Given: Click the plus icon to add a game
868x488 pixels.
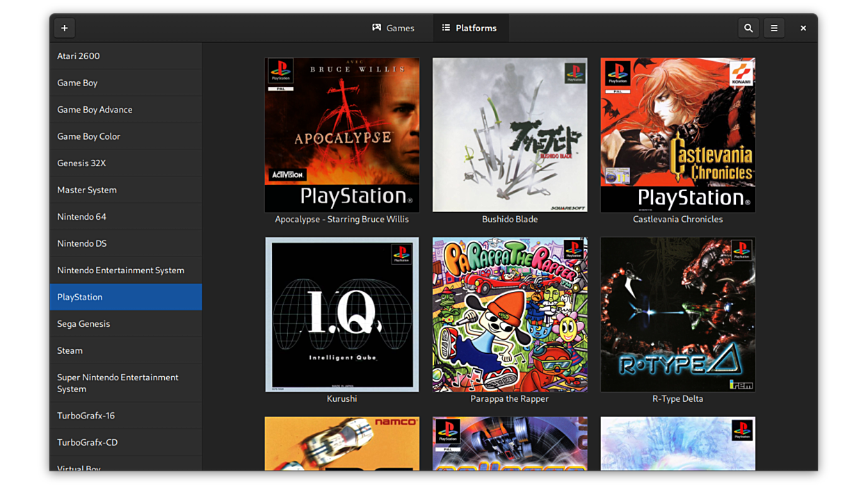Looking at the screenshot, I should 65,28.
